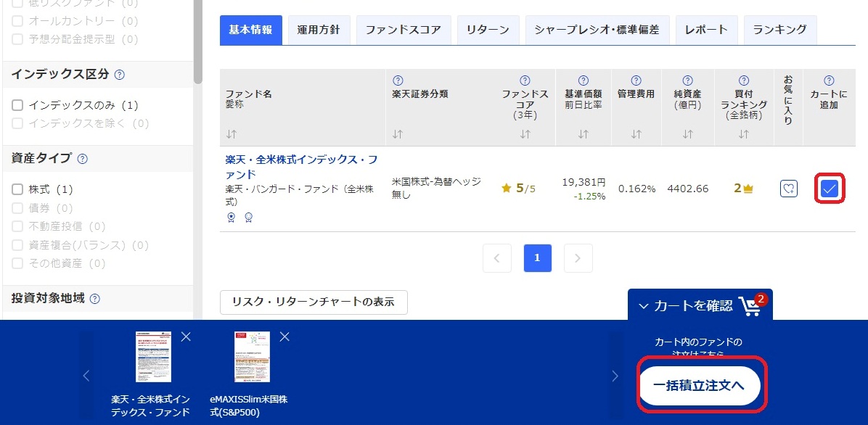This screenshot has width=868, height=425.
Task: Open help icon next to インデックス区分
Action: point(120,75)
